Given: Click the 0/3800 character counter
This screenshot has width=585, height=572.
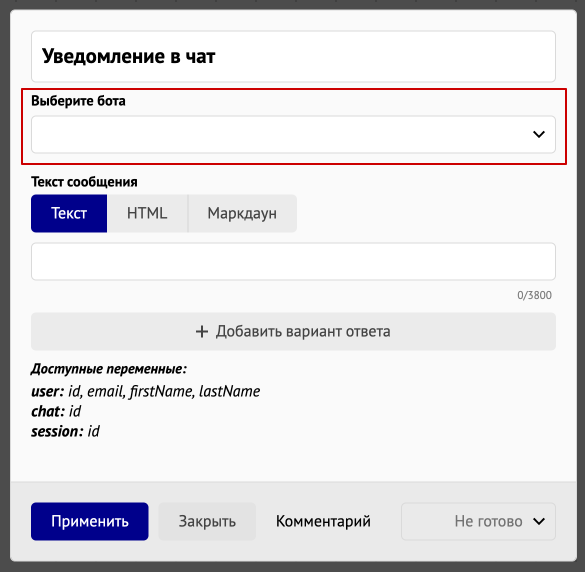Looking at the screenshot, I should [534, 295].
